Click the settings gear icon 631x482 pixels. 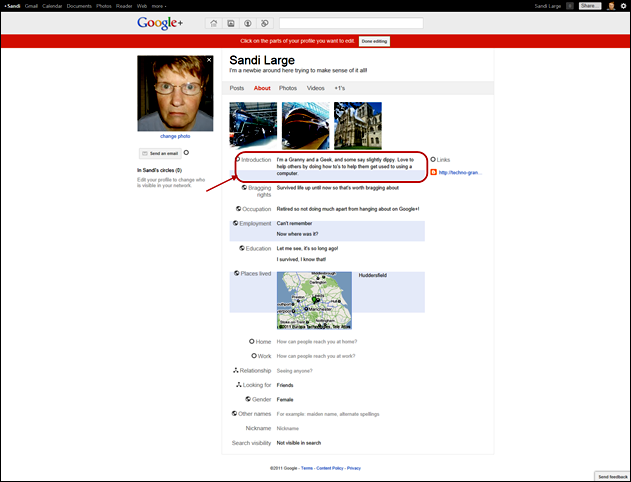(x=621, y=6)
